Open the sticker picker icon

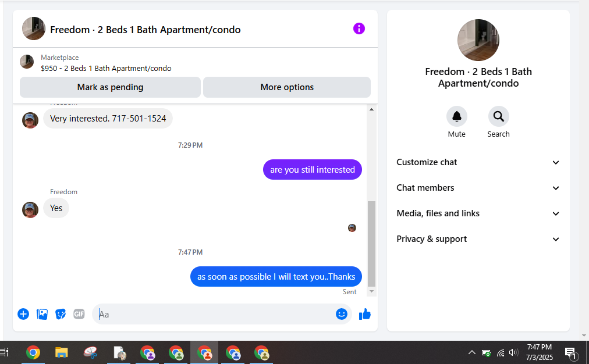coord(61,314)
